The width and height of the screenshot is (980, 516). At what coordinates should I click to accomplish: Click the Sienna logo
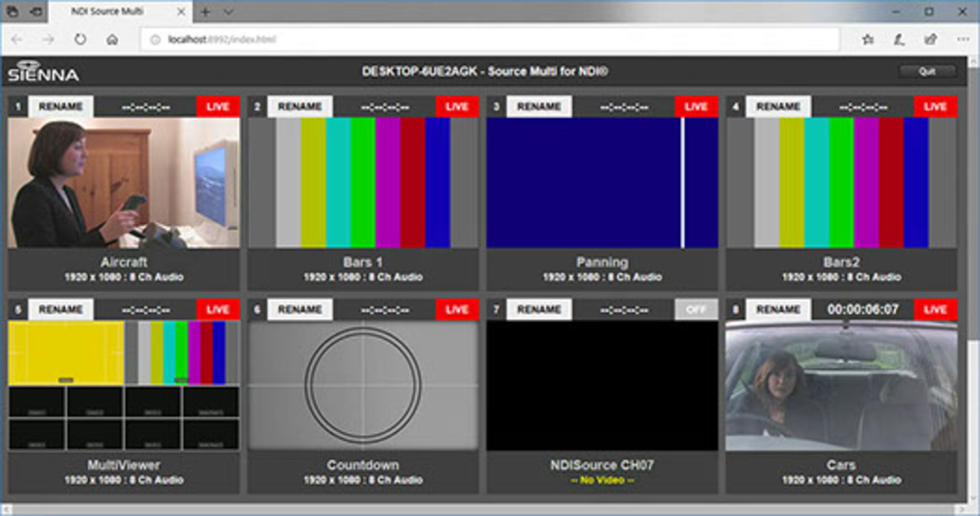tap(42, 71)
